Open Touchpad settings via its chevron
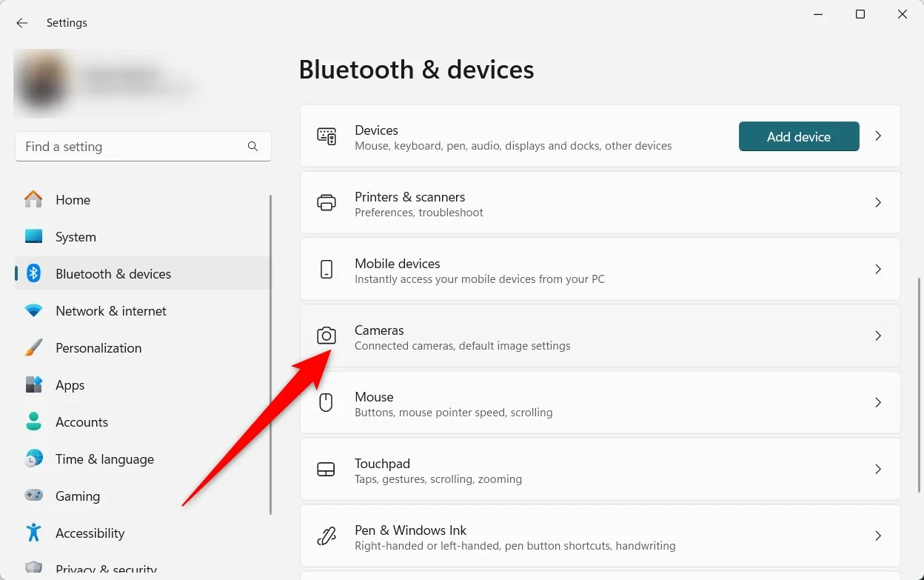This screenshot has width=924, height=580. pyautogui.click(x=878, y=470)
